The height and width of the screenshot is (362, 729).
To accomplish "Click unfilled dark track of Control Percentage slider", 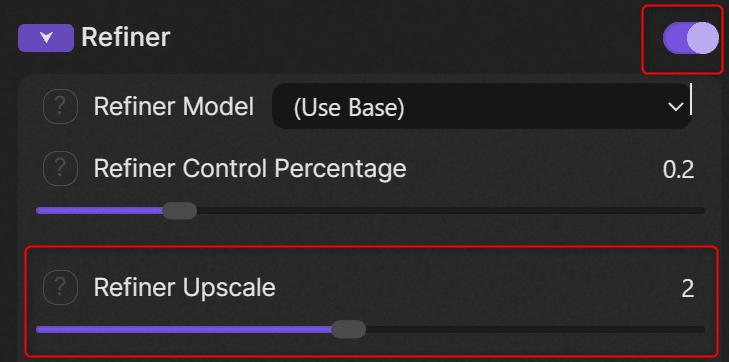I will tap(451, 211).
